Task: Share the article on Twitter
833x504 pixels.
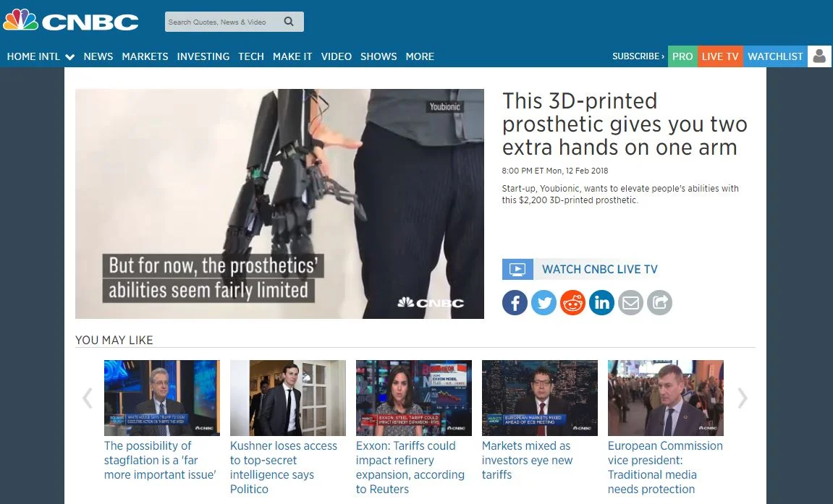Action: coord(544,303)
